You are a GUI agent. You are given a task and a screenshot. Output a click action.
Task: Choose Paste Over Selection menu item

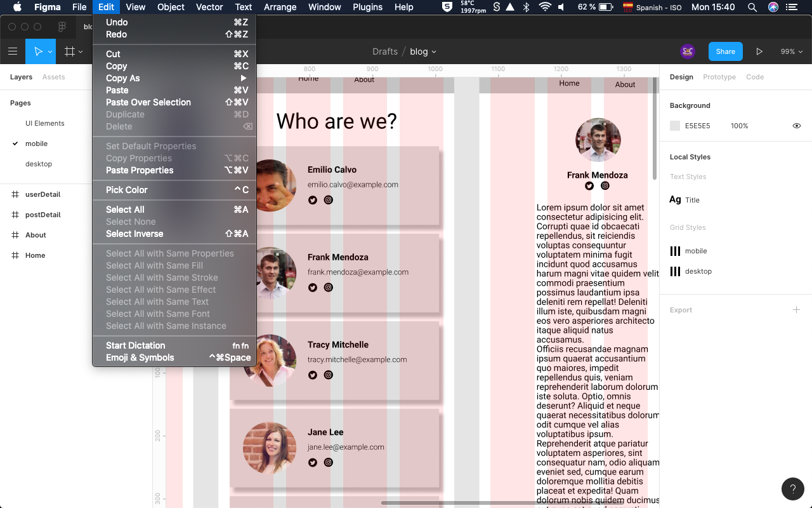(x=174, y=102)
